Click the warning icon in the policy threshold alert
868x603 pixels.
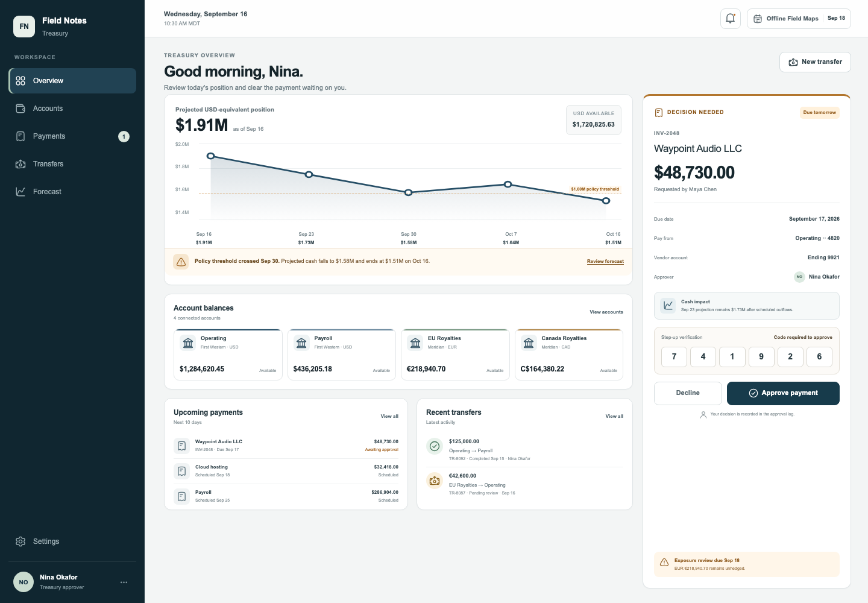181,262
